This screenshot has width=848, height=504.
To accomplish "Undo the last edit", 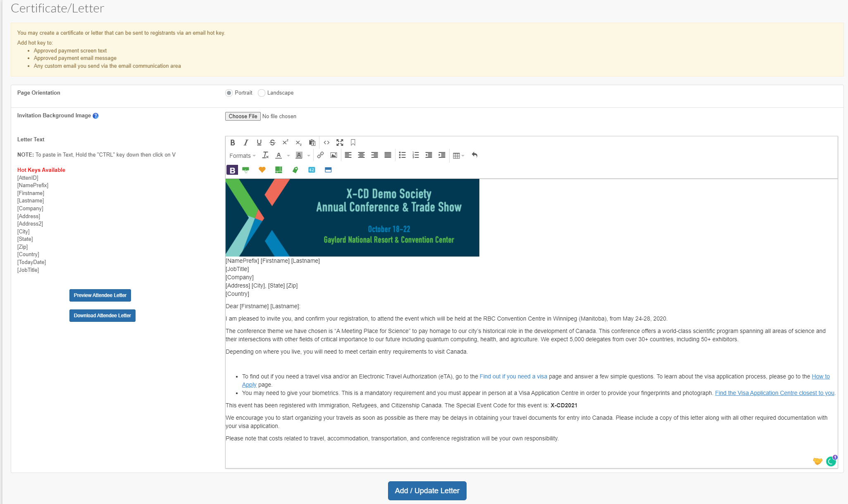I will pyautogui.click(x=474, y=155).
